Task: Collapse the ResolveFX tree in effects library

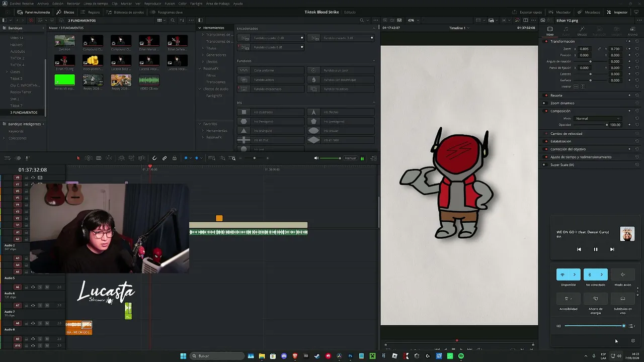Action: 200,68
